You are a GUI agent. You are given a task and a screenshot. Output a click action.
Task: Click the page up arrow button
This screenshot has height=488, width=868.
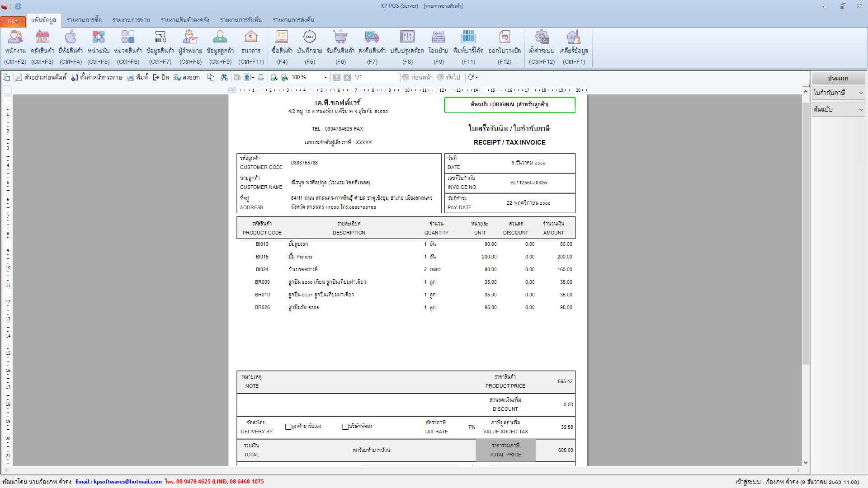click(x=337, y=77)
